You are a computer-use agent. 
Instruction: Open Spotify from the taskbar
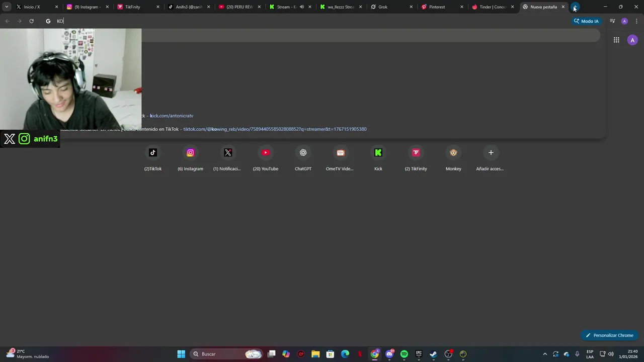tap(404, 354)
